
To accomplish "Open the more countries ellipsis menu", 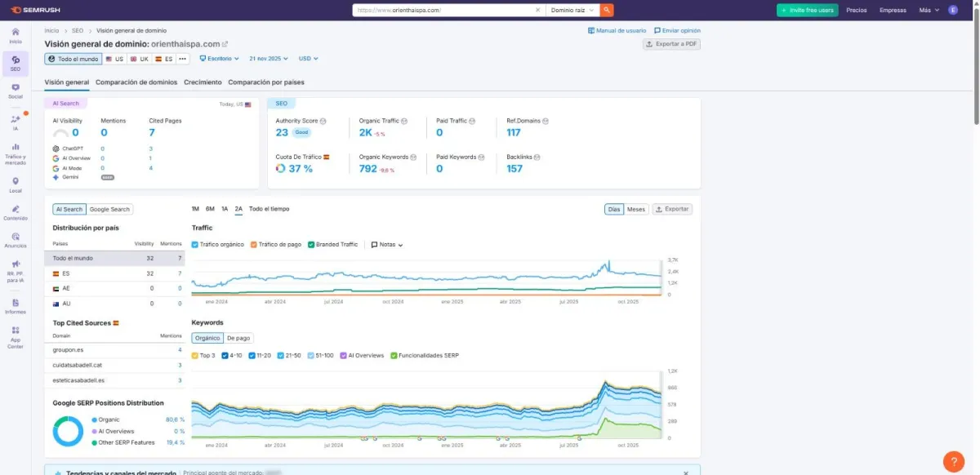I will point(182,59).
